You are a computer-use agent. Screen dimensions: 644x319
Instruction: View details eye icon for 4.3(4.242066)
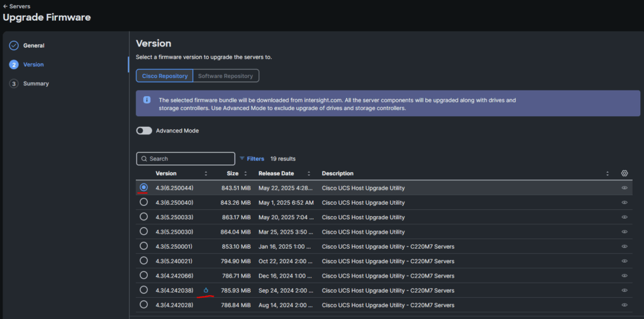pos(625,276)
